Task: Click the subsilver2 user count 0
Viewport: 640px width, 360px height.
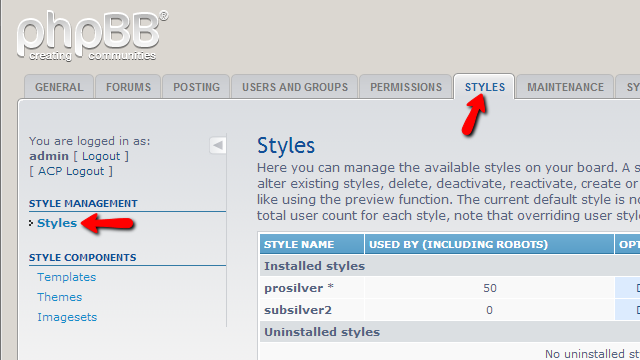Action: click(x=489, y=310)
